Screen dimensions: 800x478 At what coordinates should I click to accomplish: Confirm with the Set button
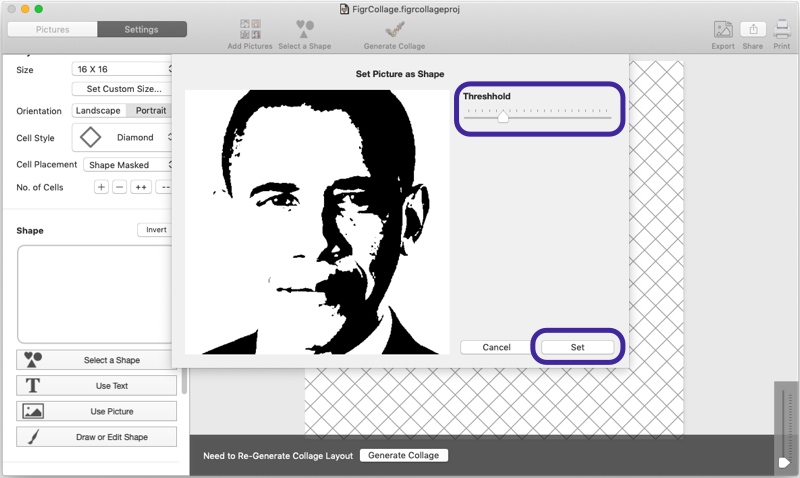(x=578, y=347)
